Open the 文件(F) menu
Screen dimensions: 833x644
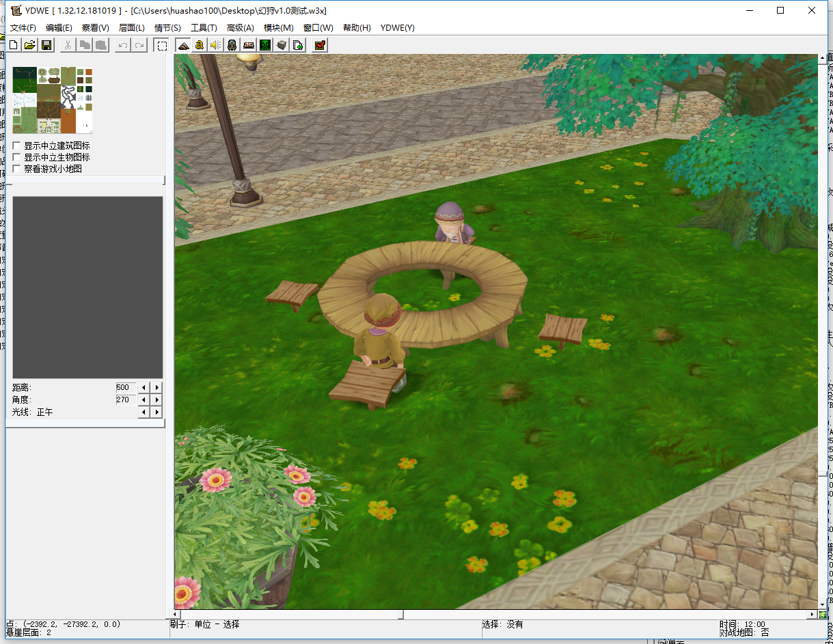tap(23, 28)
